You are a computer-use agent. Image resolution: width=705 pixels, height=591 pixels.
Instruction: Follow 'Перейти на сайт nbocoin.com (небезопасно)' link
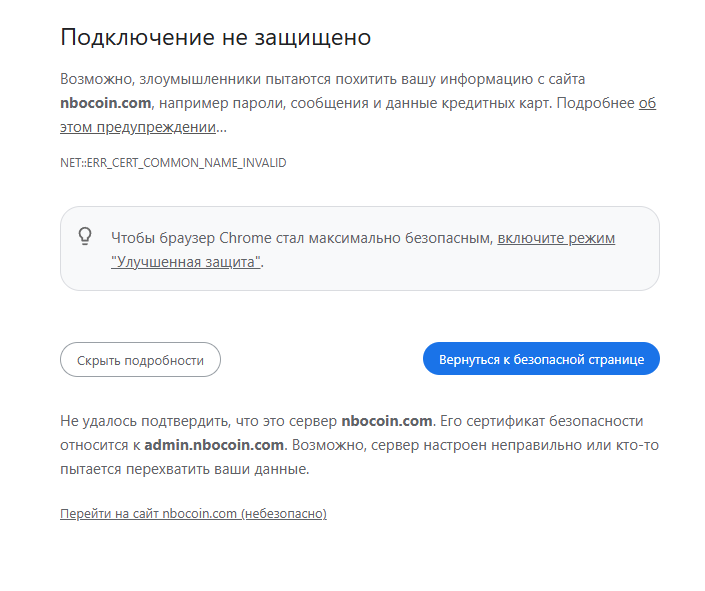click(x=193, y=513)
